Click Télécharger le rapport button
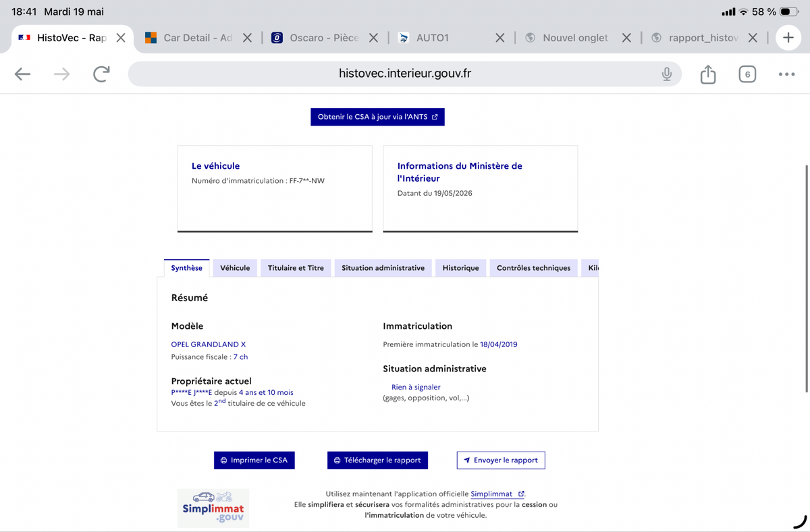810x532 pixels. (x=377, y=460)
